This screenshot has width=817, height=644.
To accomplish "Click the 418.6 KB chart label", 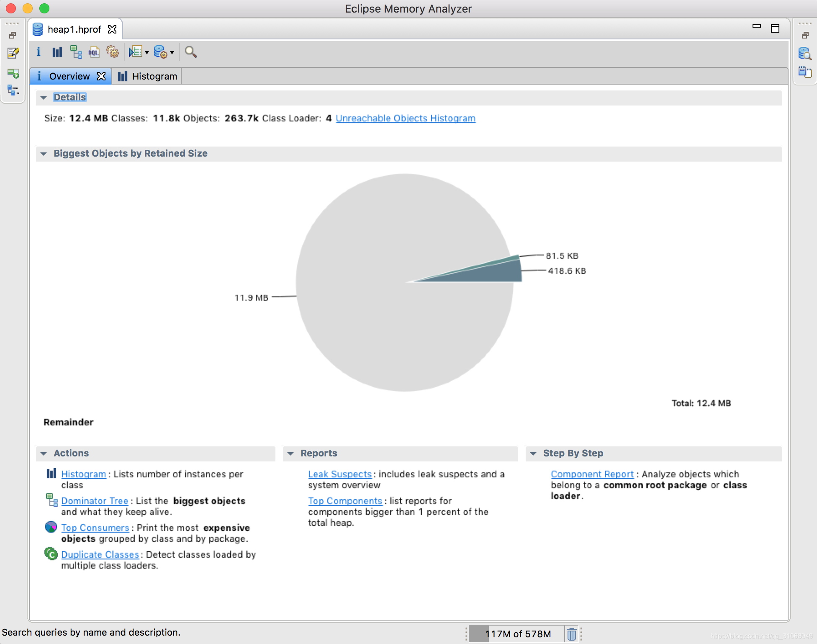I will pos(567,271).
